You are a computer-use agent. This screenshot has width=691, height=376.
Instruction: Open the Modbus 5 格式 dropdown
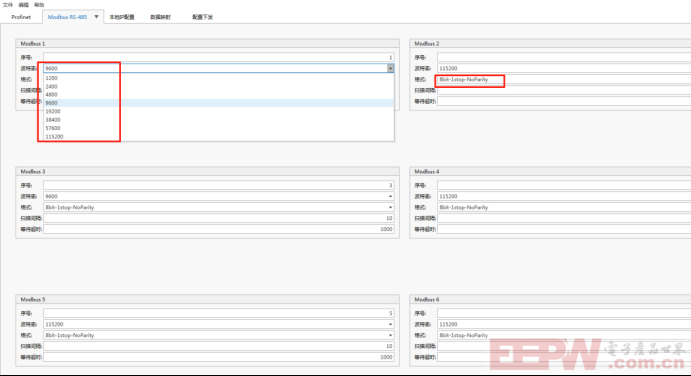tap(219, 335)
